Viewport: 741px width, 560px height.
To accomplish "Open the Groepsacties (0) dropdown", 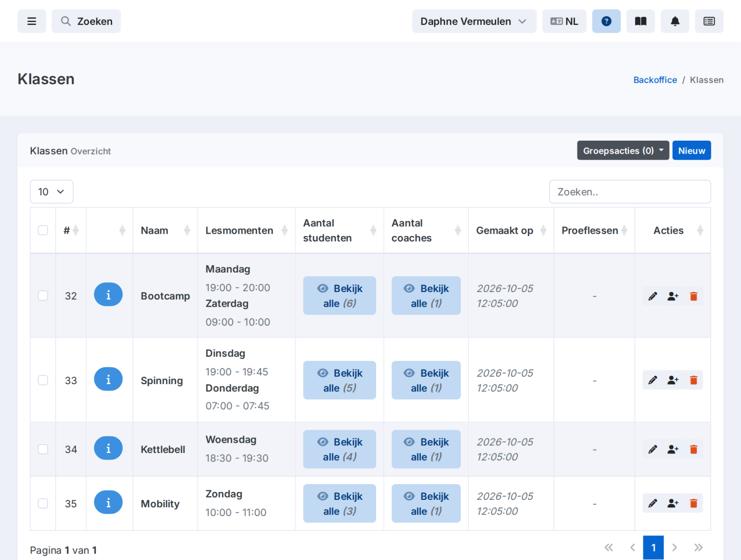I will [x=623, y=150].
